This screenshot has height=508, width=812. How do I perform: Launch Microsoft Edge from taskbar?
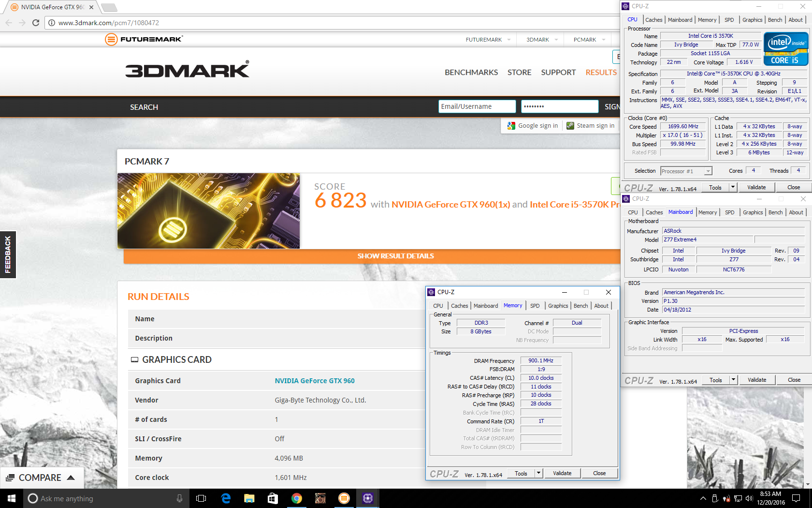click(226, 498)
